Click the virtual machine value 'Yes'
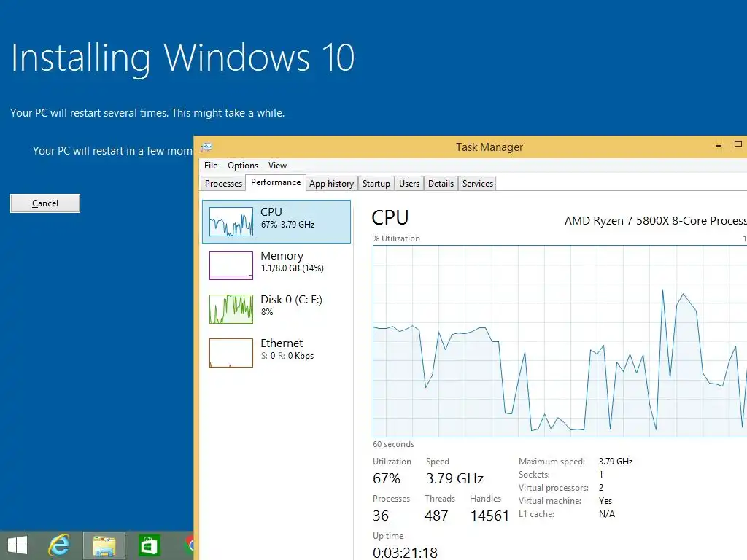Image resolution: width=747 pixels, height=560 pixels. pos(605,501)
